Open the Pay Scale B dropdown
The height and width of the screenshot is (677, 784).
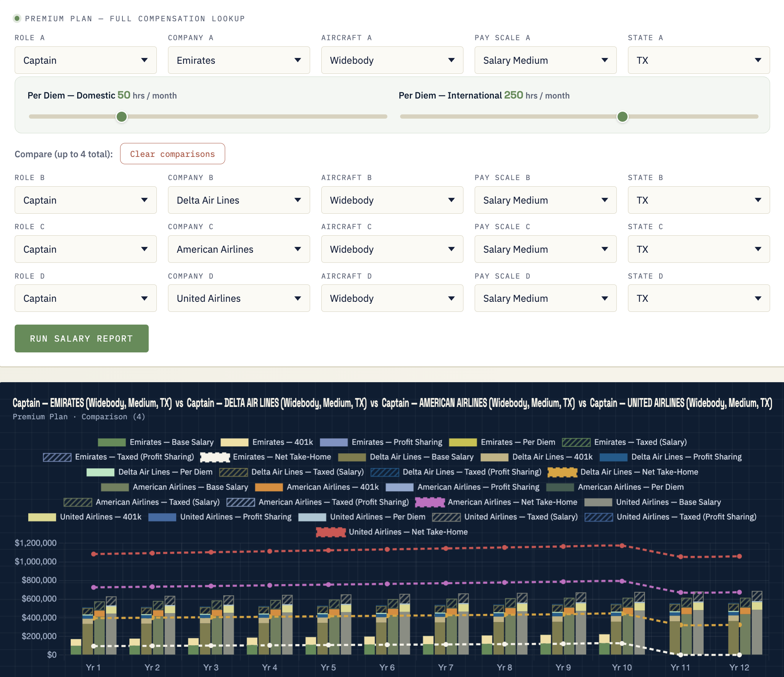pyautogui.click(x=546, y=200)
